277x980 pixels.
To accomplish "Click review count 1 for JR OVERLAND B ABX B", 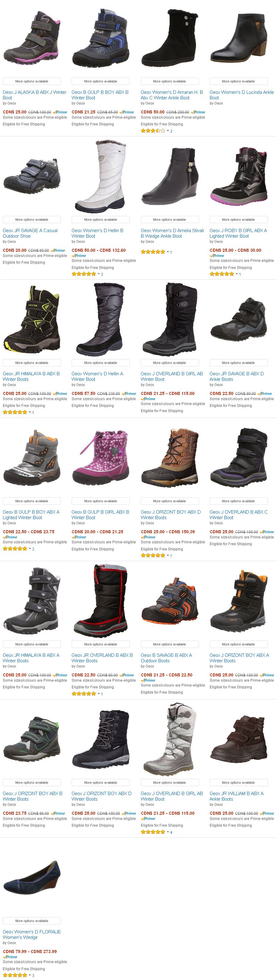I will pos(102,694).
